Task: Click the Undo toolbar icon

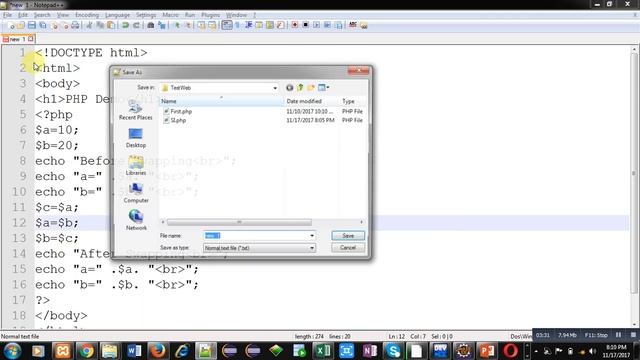Action: point(125,25)
